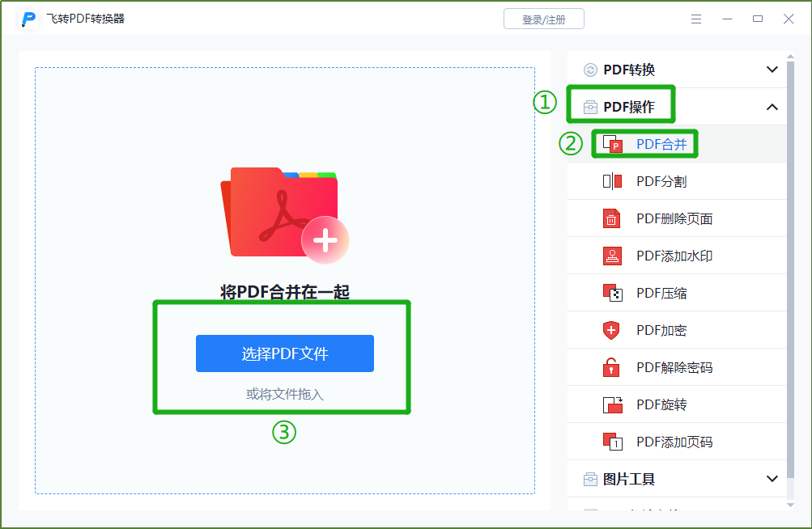The height and width of the screenshot is (529, 812).
Task: Select the PDF压缩 compress icon
Action: coord(612,293)
